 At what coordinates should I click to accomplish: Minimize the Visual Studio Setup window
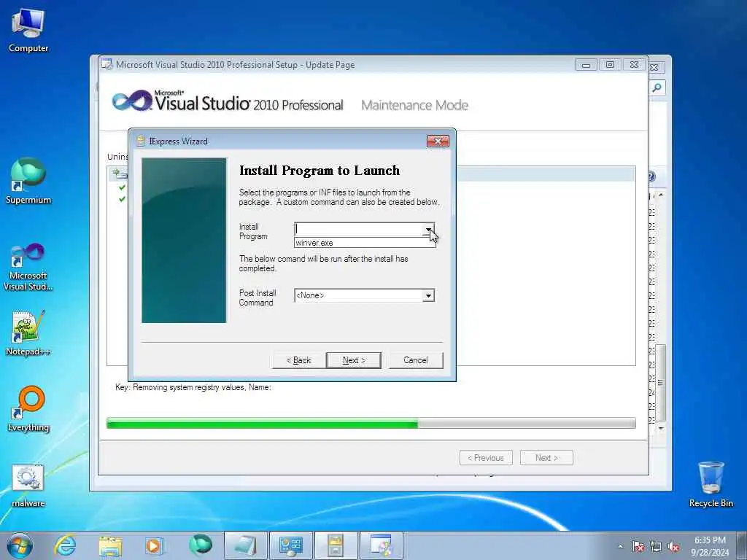pyautogui.click(x=586, y=65)
